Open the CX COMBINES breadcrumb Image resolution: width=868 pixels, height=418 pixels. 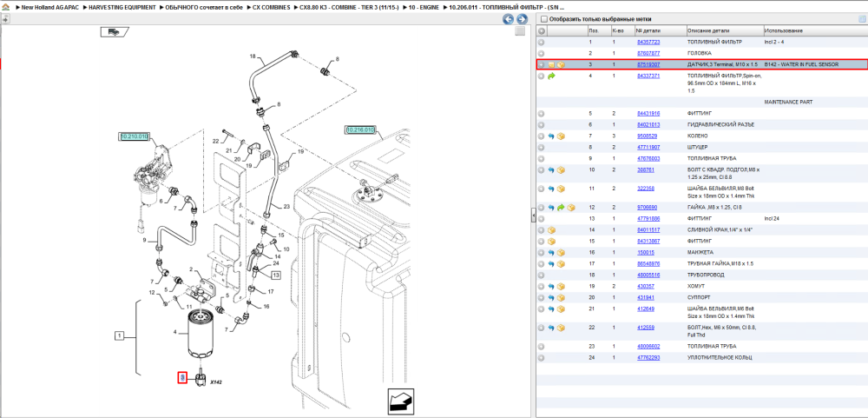click(x=271, y=8)
